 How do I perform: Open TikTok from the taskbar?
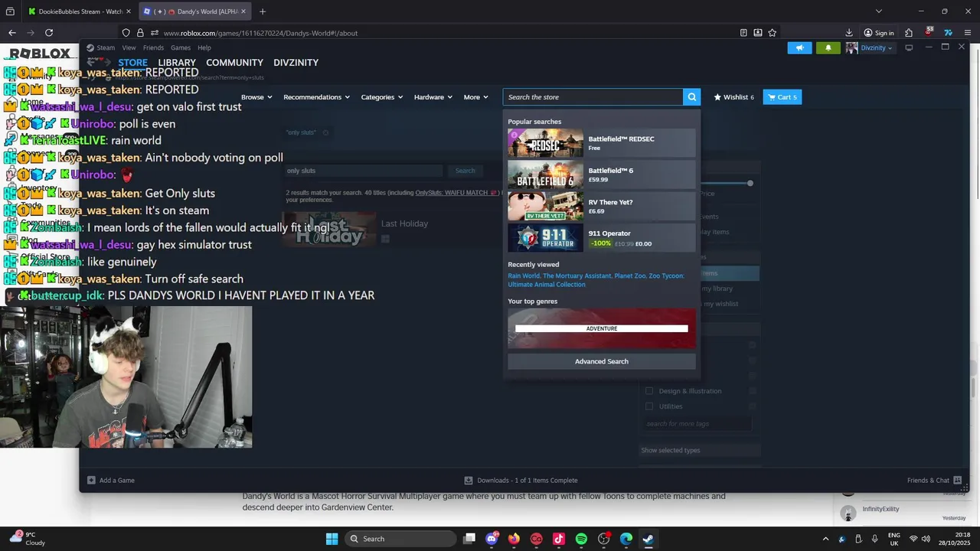click(x=559, y=539)
